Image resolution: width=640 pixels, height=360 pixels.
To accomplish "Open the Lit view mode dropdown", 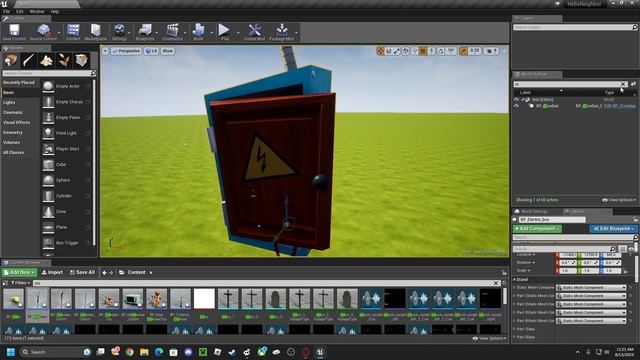I will click(x=151, y=51).
